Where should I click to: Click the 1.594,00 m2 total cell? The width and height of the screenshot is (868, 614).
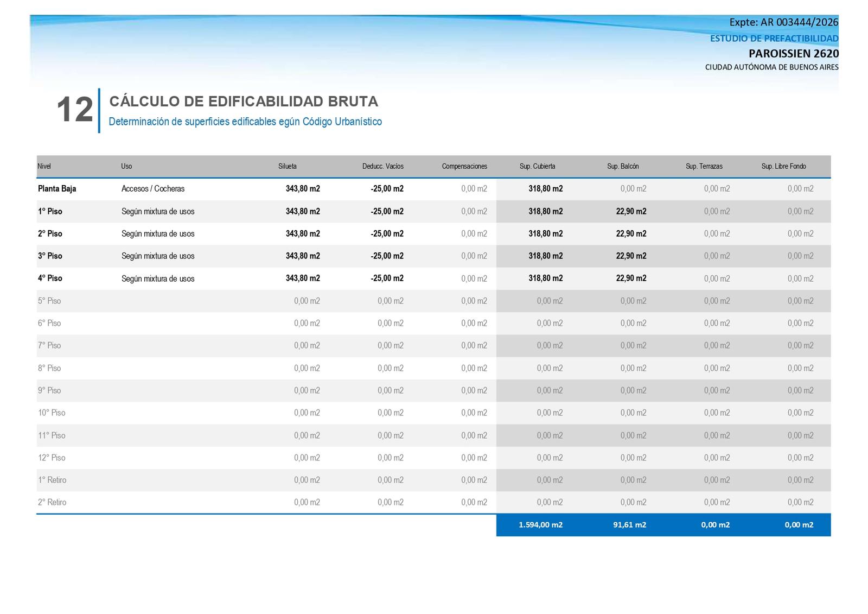click(x=540, y=525)
